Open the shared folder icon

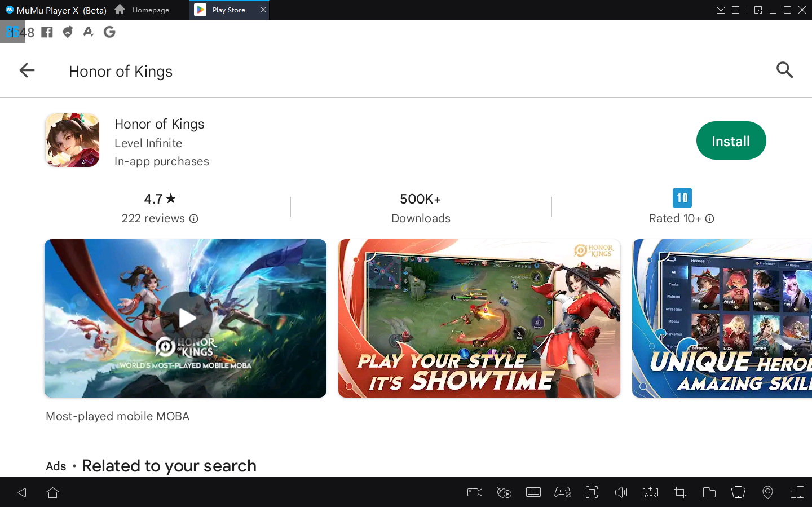pos(709,492)
